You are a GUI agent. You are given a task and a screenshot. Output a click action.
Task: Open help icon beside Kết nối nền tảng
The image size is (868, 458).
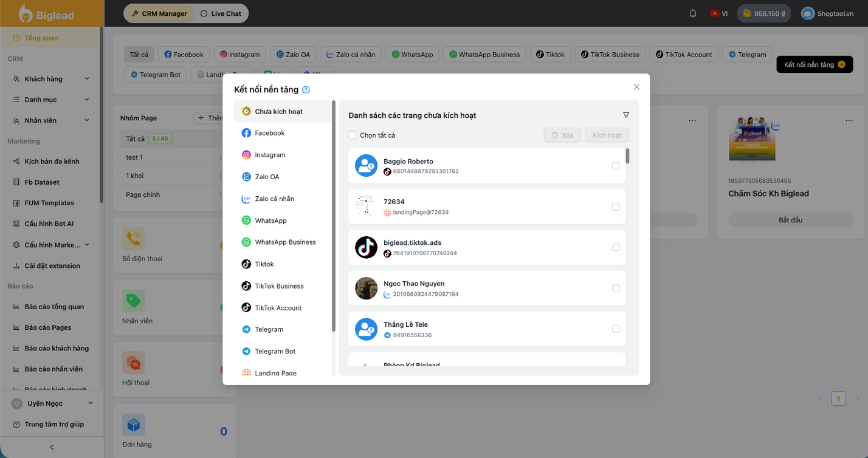pos(306,90)
